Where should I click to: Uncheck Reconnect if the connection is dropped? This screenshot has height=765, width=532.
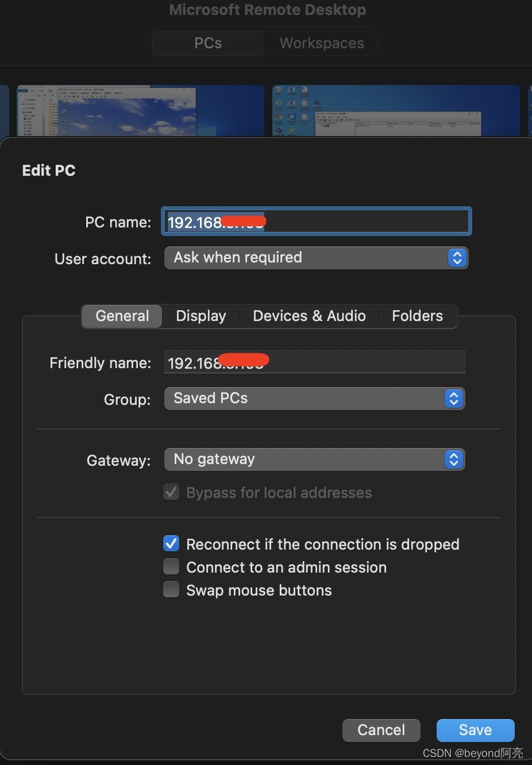coord(171,544)
